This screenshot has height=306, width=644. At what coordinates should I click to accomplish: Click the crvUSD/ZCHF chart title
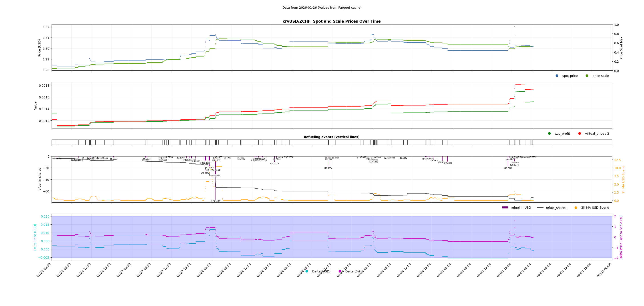(332, 22)
